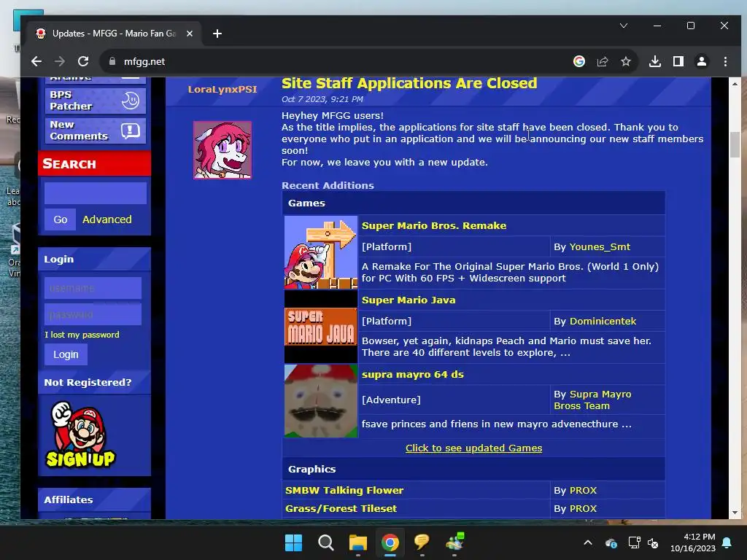Click scrollbar down arrow
Viewport: 747px width, 560px height.
735,513
